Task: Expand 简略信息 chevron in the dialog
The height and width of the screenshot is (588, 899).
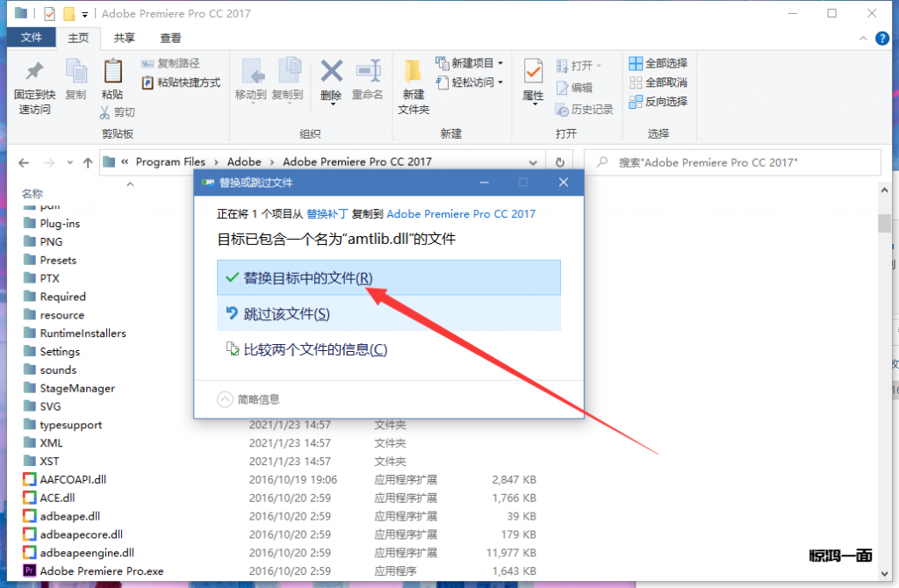Action: (x=226, y=399)
